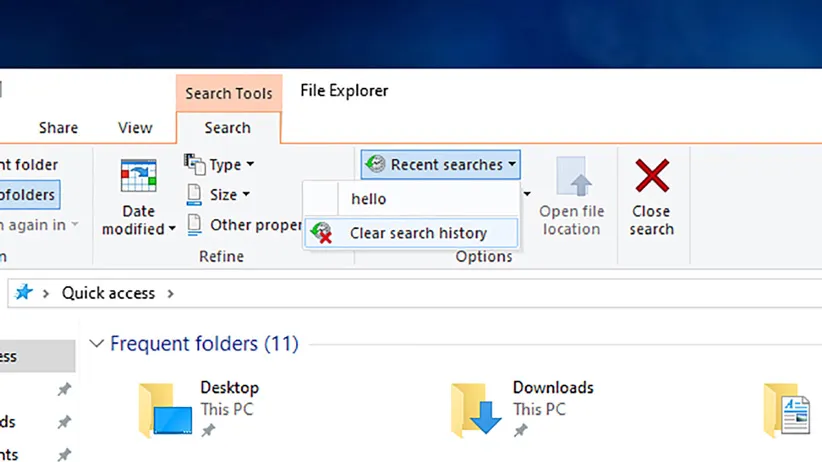Switch to the Share ribbon tab
The height and width of the screenshot is (462, 822).
pyautogui.click(x=58, y=128)
